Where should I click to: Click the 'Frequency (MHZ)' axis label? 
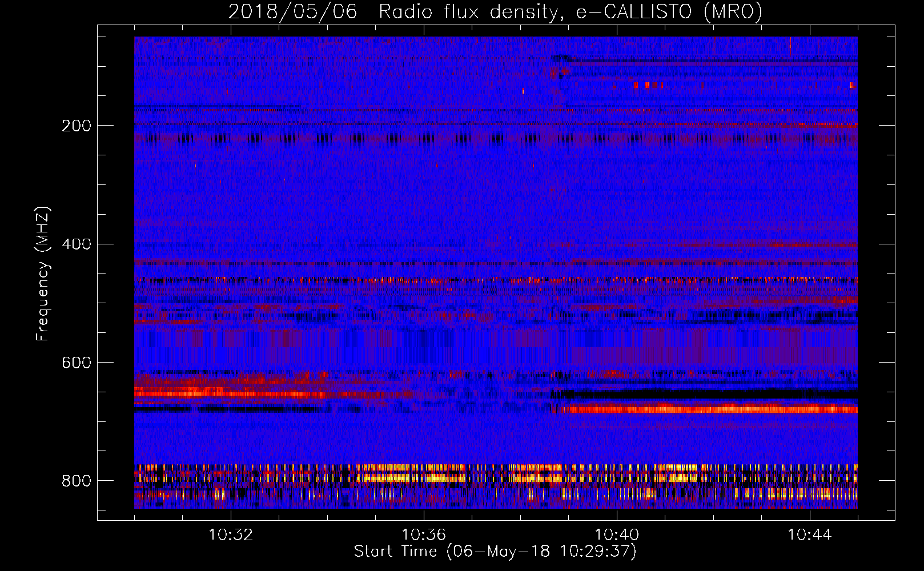tap(43, 274)
